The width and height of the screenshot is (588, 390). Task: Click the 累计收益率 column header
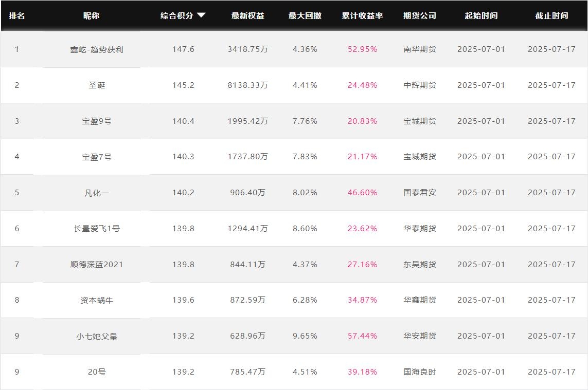[362, 16]
